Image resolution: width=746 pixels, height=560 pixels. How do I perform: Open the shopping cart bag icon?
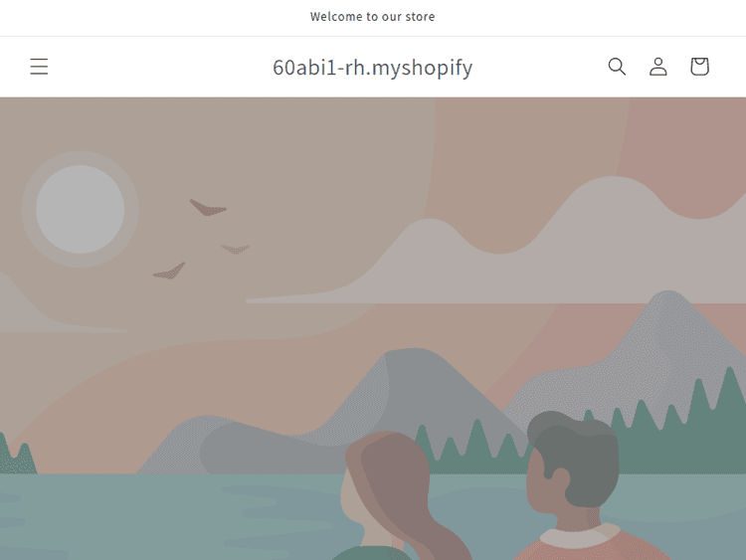700,67
